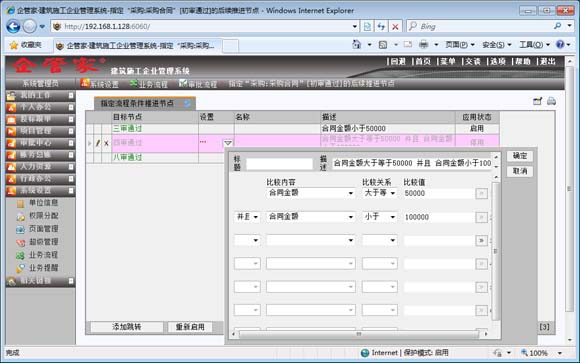Viewport: 580px width, 363px height.
Task: Click the 添加跳转 button
Action: pyautogui.click(x=127, y=327)
